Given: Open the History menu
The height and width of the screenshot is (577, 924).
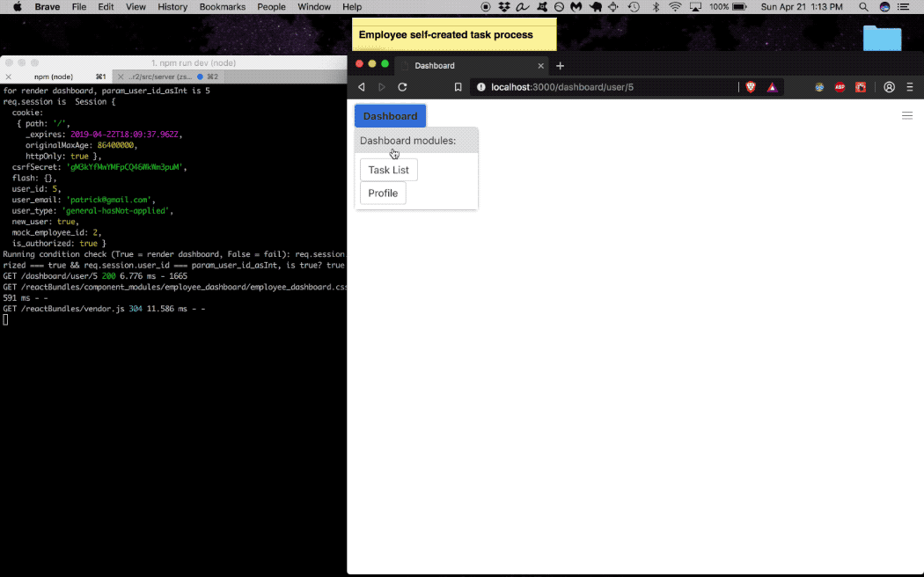Looking at the screenshot, I should [172, 7].
